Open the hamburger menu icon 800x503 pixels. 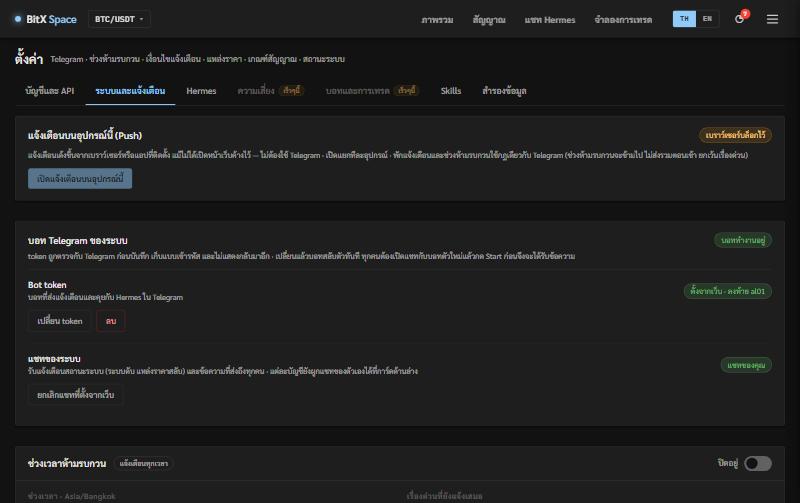pos(772,19)
